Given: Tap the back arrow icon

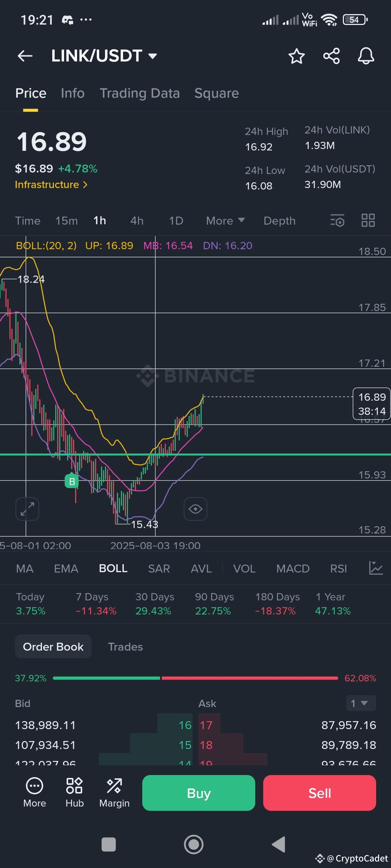Looking at the screenshot, I should (x=25, y=56).
